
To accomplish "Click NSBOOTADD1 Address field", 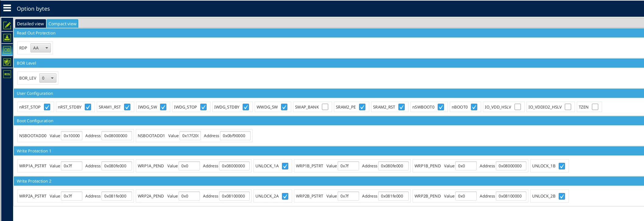I will coord(235,136).
